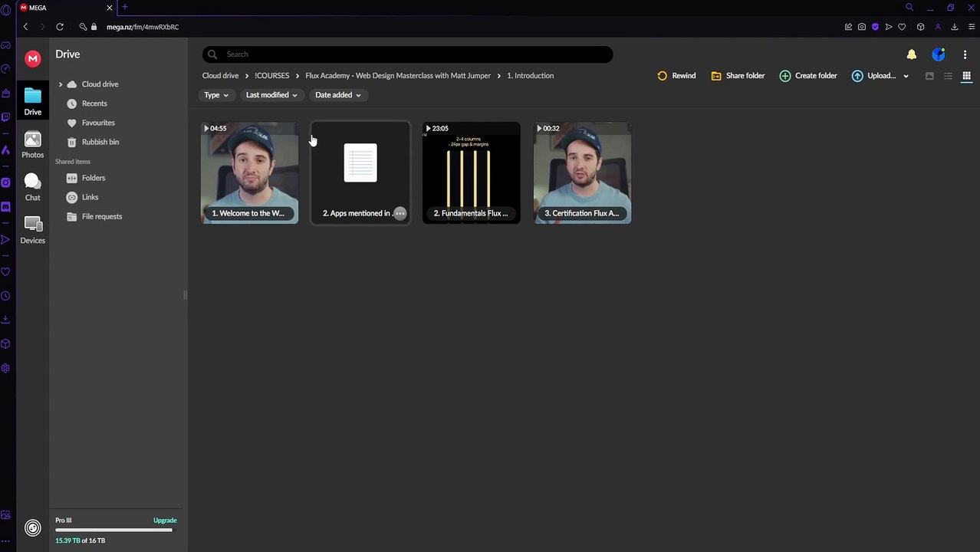Image resolution: width=980 pixels, height=552 pixels.
Task: Select the 1. Welcome video thumbnail
Action: tap(250, 172)
